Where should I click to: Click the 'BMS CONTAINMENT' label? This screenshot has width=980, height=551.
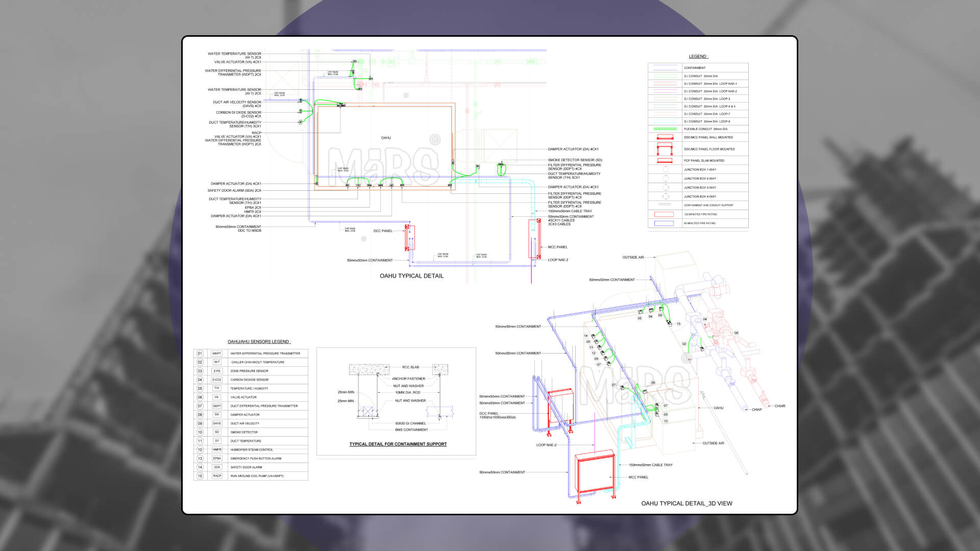coord(411,430)
